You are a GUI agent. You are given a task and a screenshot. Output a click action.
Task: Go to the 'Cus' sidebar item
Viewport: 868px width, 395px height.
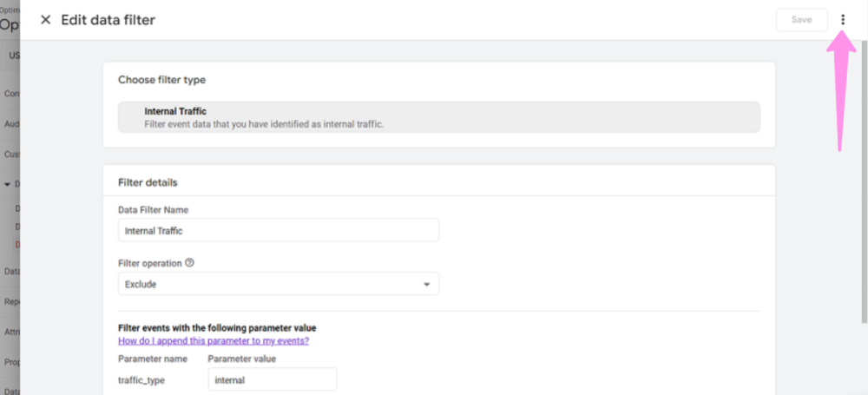pos(11,155)
